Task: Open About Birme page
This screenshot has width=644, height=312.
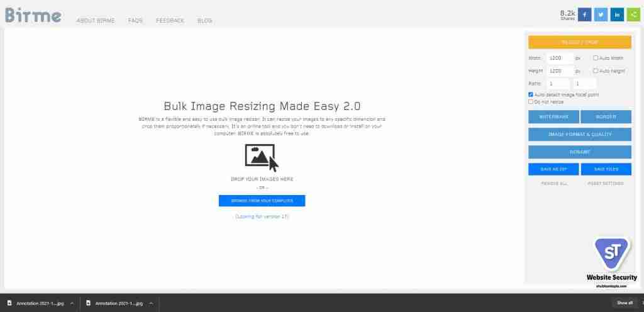Action: (96, 21)
